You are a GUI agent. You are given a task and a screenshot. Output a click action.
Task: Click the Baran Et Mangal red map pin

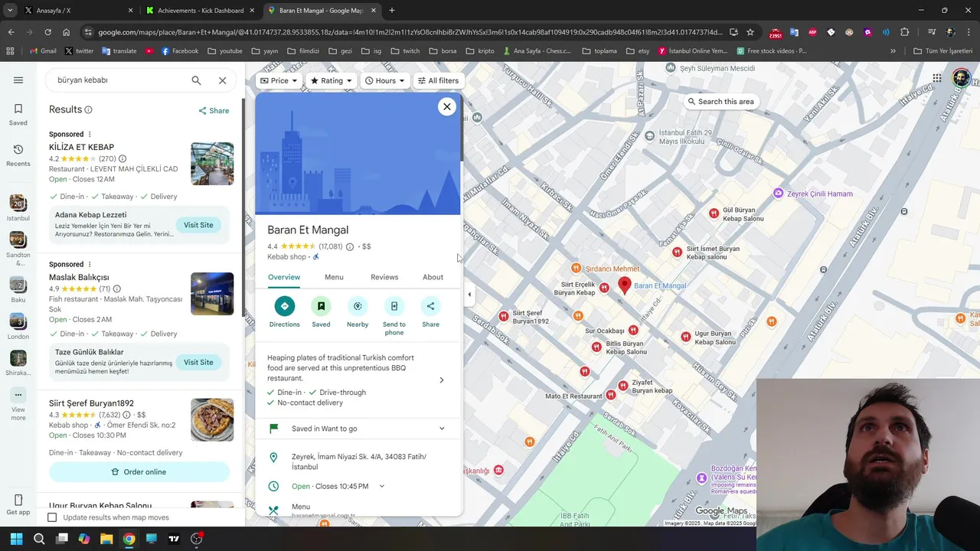click(x=625, y=286)
